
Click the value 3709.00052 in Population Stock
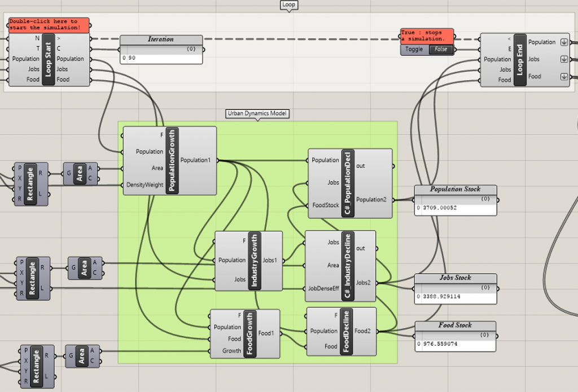pyautogui.click(x=440, y=208)
